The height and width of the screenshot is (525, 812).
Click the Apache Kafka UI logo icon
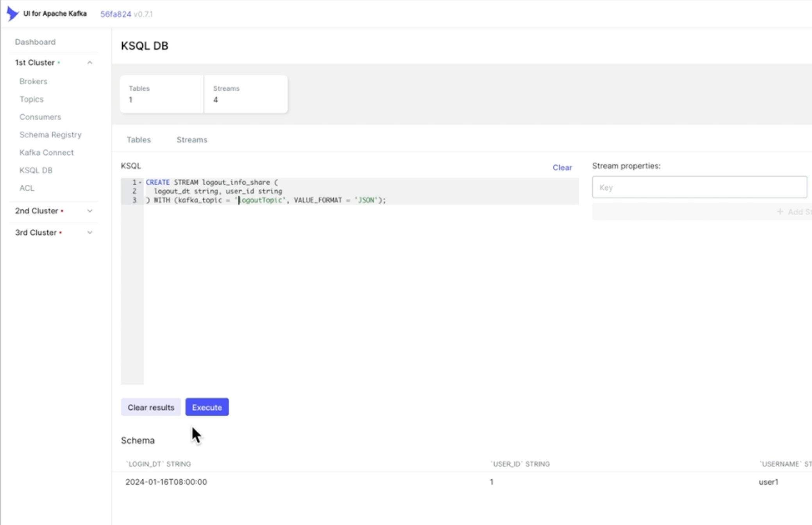point(13,14)
